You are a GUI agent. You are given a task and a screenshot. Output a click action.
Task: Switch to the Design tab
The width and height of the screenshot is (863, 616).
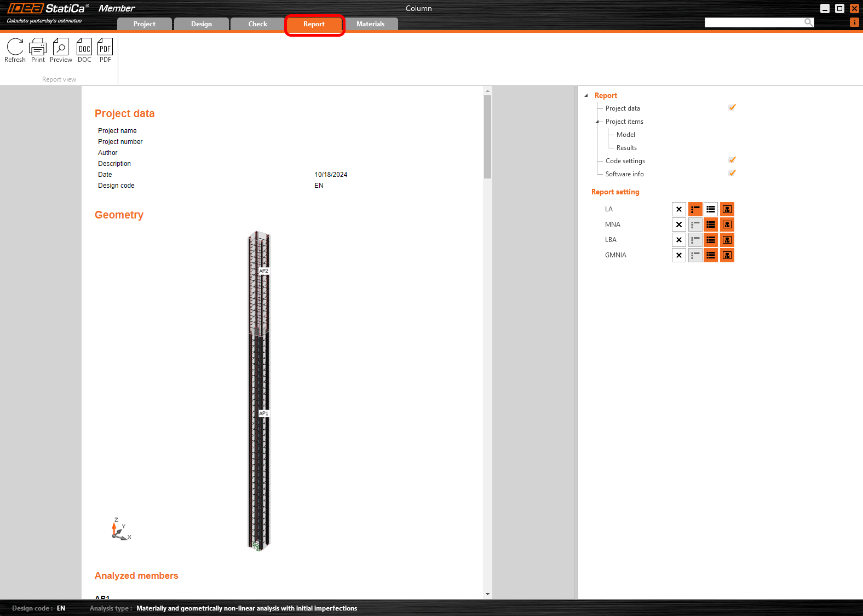tap(202, 24)
